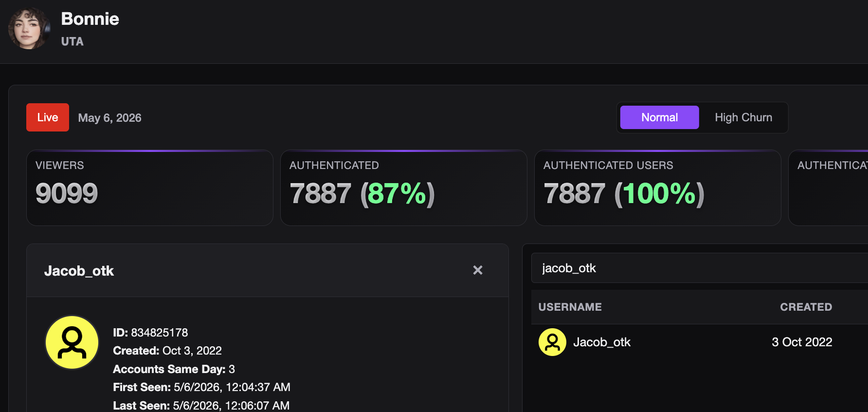Sort by CREATED column header

(x=806, y=307)
